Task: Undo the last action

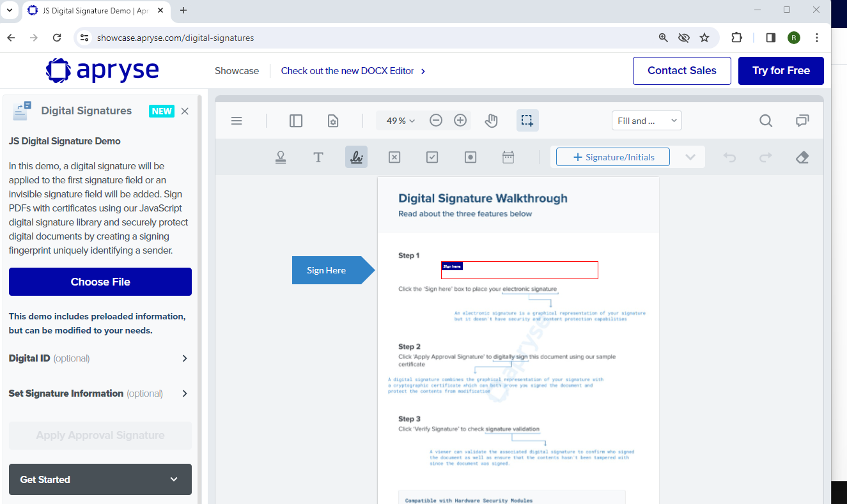Action: 729,157
